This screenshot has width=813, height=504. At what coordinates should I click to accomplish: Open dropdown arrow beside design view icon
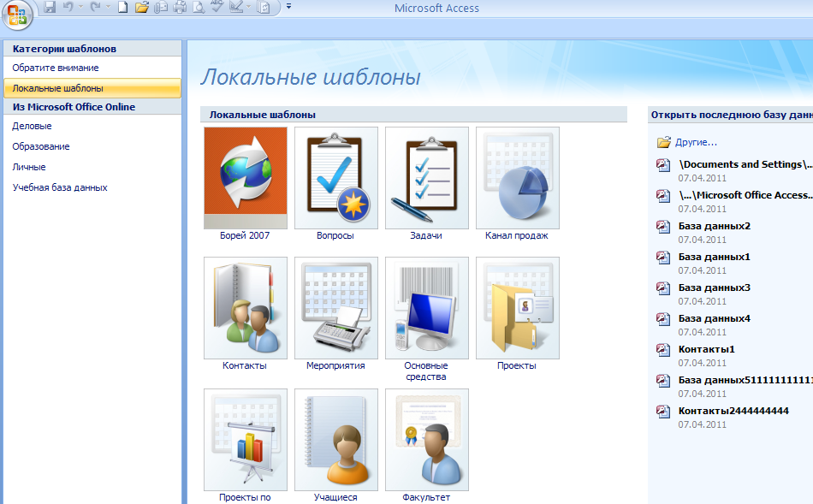coord(248,7)
